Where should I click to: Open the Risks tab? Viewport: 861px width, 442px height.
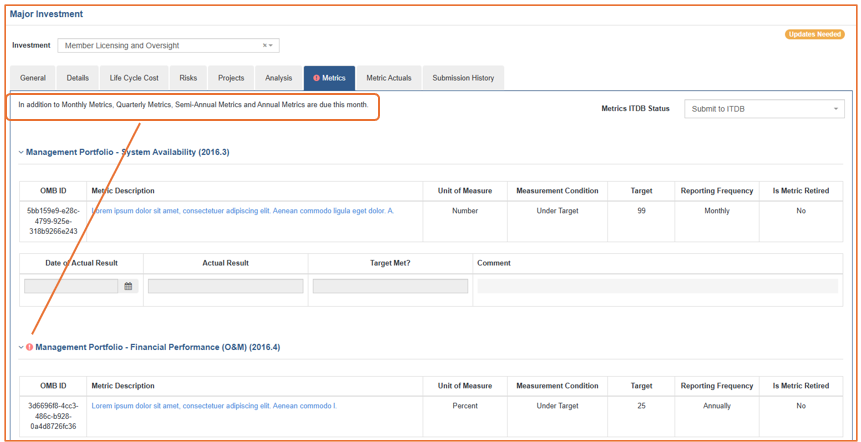[x=188, y=78]
